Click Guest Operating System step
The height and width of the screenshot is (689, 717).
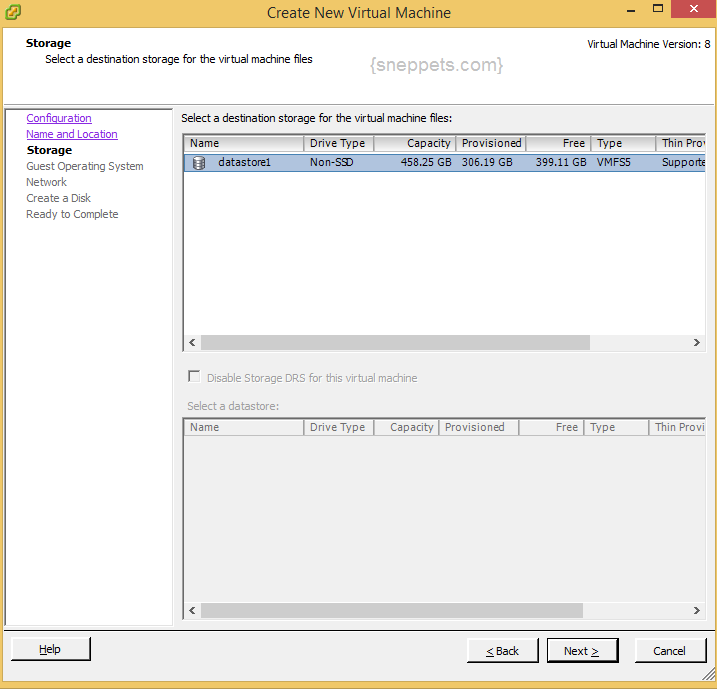pos(85,166)
